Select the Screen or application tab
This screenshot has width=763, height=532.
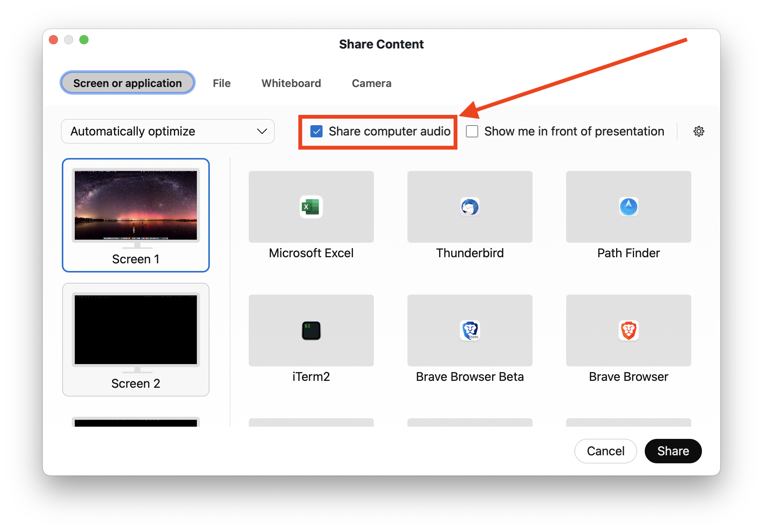click(x=127, y=83)
